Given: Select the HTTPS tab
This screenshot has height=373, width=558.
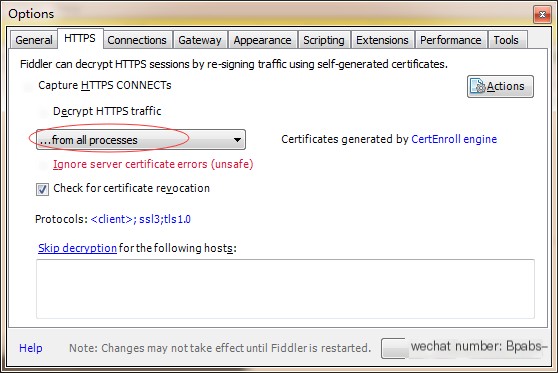Looking at the screenshot, I should (x=80, y=38).
